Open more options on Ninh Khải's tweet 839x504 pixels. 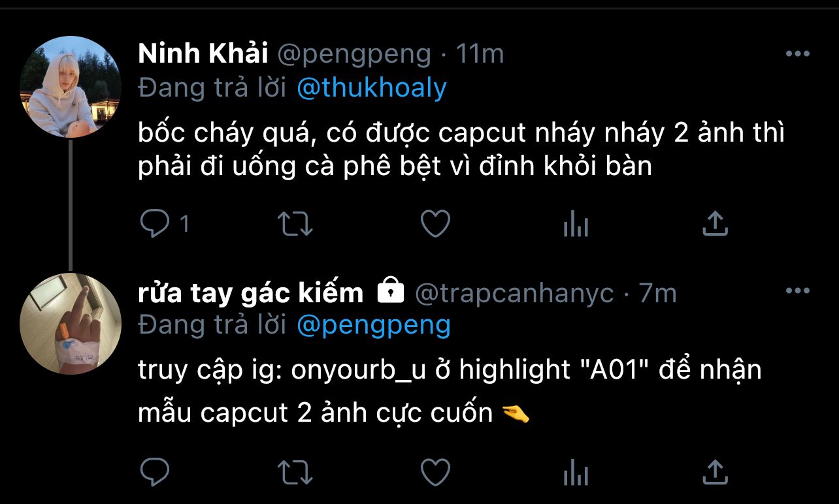pyautogui.click(x=798, y=54)
